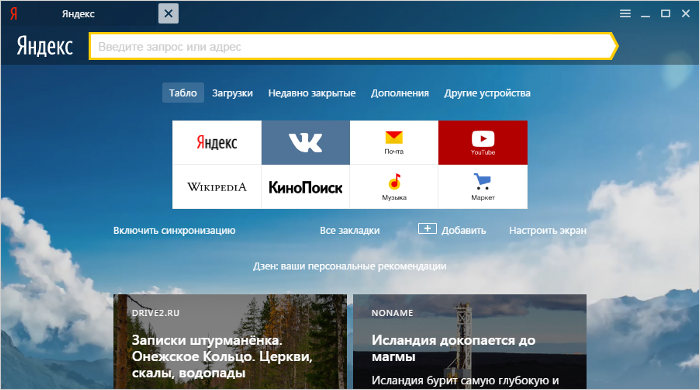The width and height of the screenshot is (700, 390).
Task: Click the red Я icon in the tab bar
Action: pyautogui.click(x=13, y=14)
